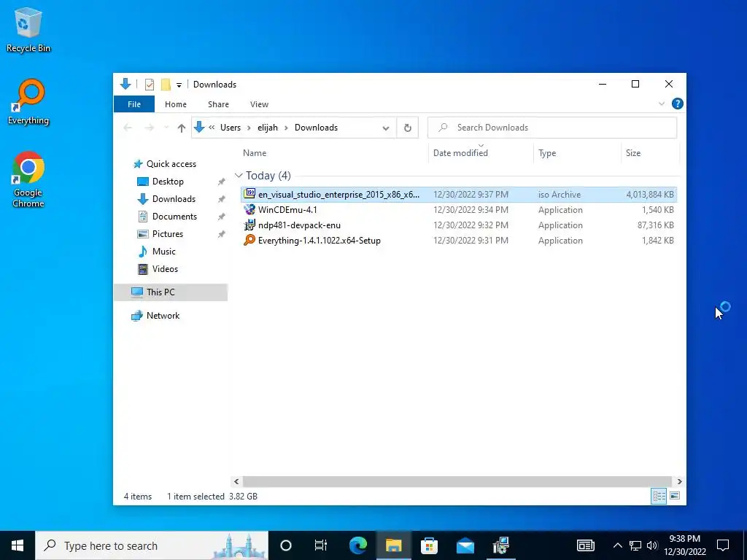Open the View ribbon tab
Screen dimensions: 747x560
259,104
